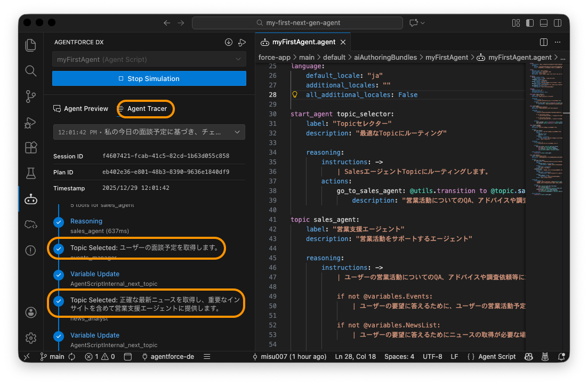Image resolution: width=588 pixels, height=385 pixels.
Task: Select Topic Selected 正確な最新ニュース step
Action: pos(155,304)
